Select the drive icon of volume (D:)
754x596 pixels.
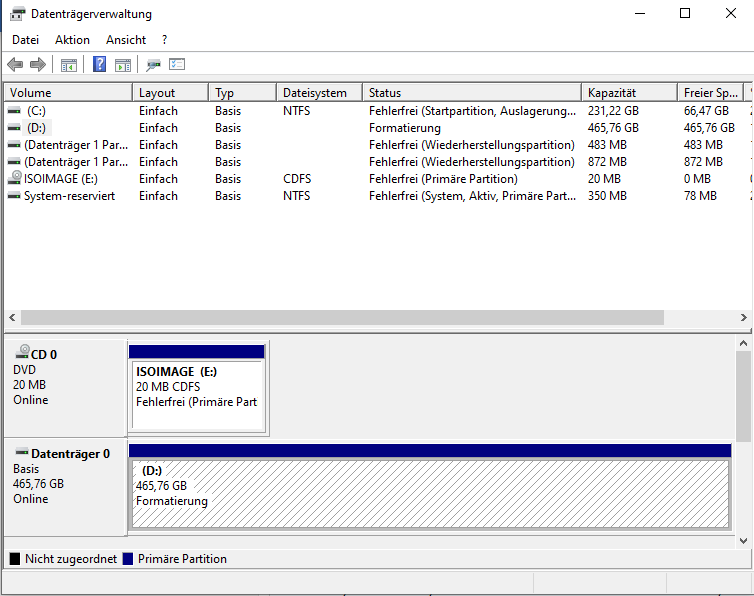pos(14,128)
